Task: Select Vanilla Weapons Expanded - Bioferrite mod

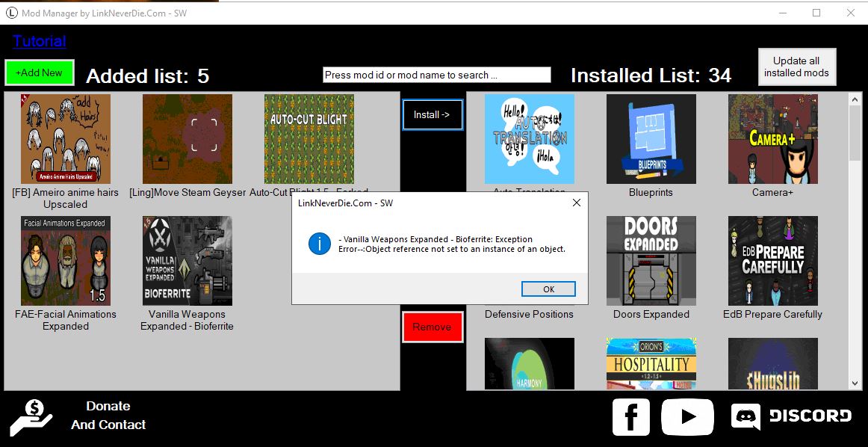Action: point(187,261)
